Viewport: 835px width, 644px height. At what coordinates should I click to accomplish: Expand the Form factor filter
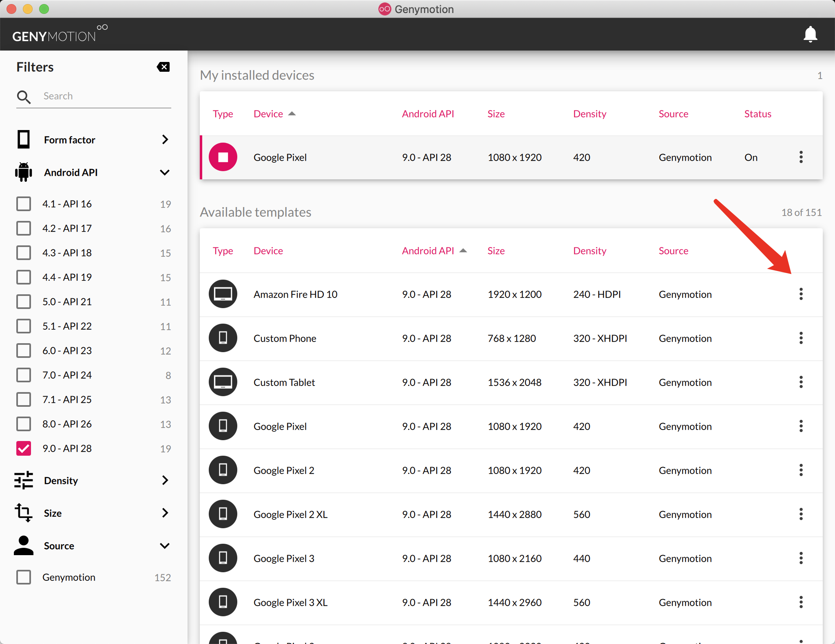click(165, 140)
